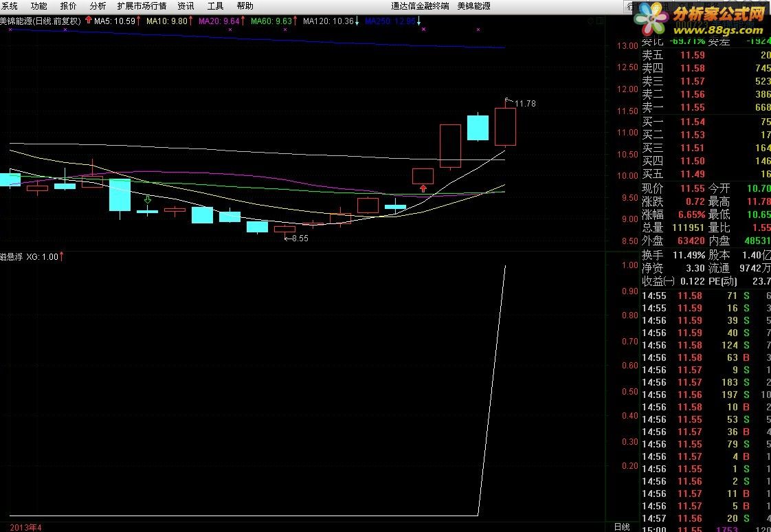Open the 帮助 menu
The height and width of the screenshot is (532, 771).
click(245, 6)
